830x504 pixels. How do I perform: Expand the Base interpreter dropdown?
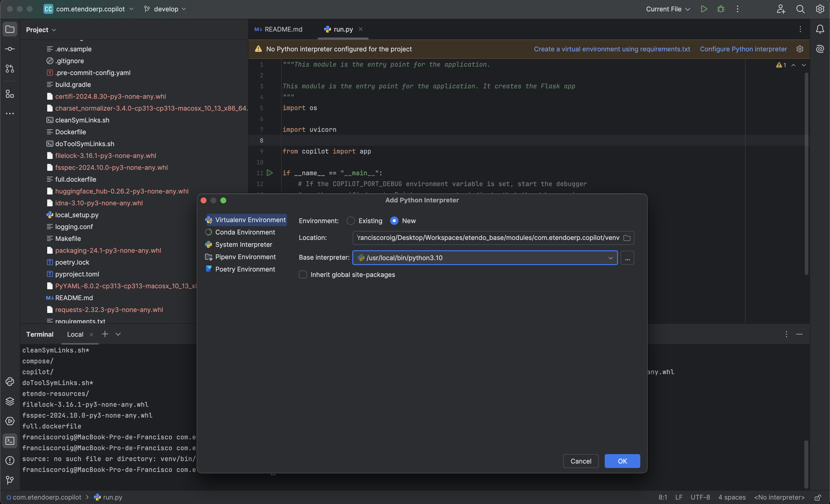610,258
